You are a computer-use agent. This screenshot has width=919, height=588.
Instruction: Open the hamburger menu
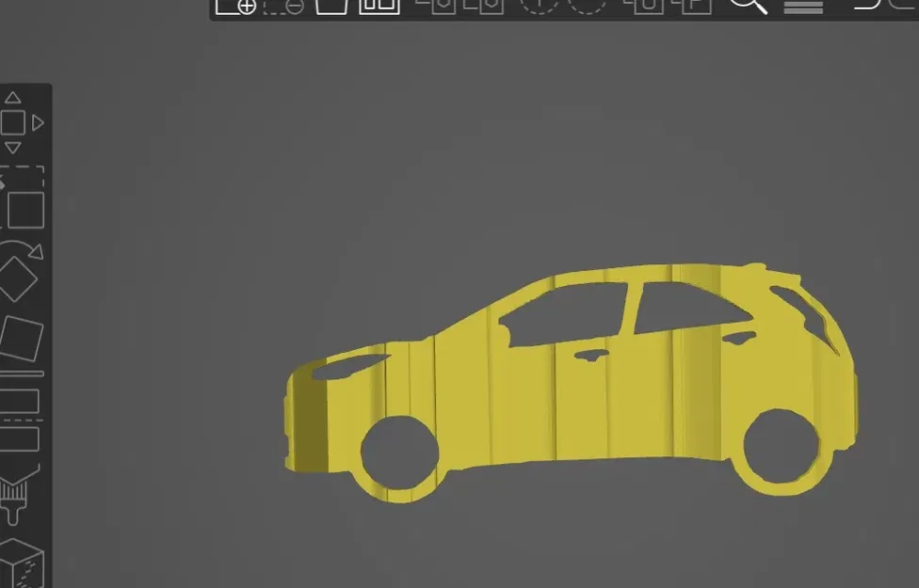802,9
